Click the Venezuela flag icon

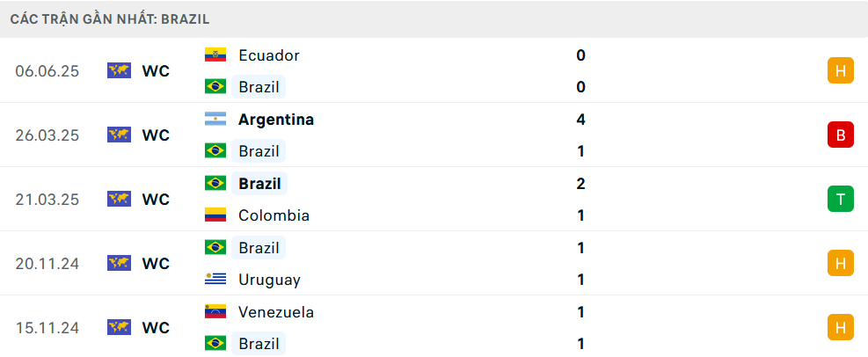tap(215, 311)
